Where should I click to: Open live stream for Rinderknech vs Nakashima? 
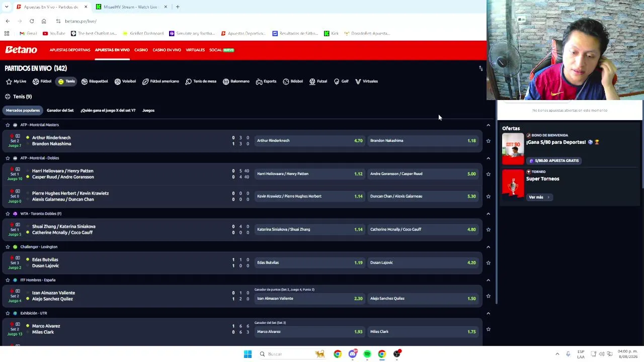coord(18,136)
